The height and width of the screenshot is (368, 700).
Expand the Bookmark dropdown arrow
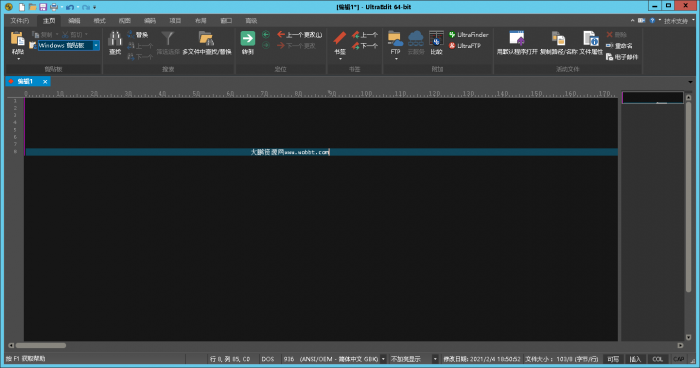click(x=340, y=59)
